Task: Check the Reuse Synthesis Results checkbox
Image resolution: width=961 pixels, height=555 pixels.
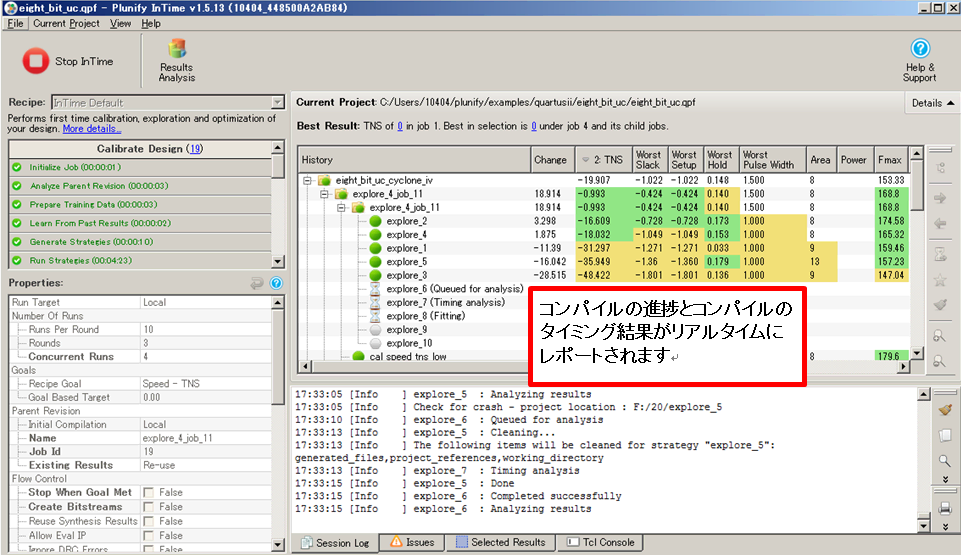Action: (x=148, y=521)
